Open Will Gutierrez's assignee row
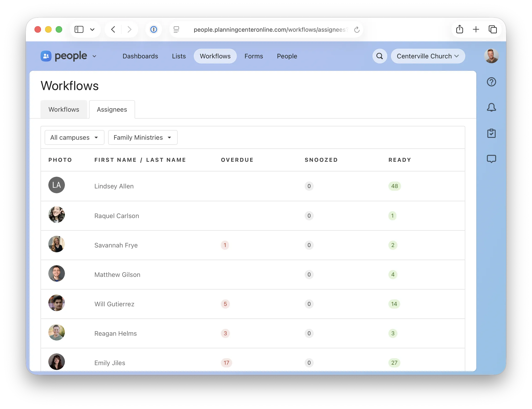The height and width of the screenshot is (409, 532). tap(114, 304)
